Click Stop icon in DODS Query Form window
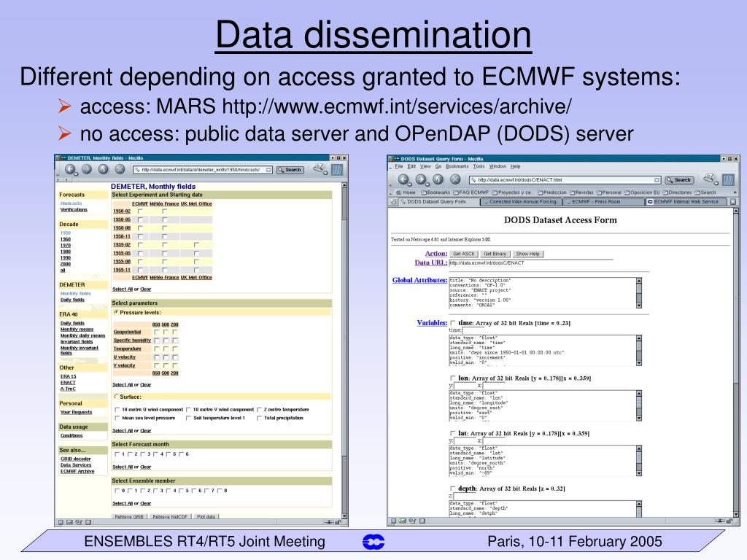 coord(455,179)
